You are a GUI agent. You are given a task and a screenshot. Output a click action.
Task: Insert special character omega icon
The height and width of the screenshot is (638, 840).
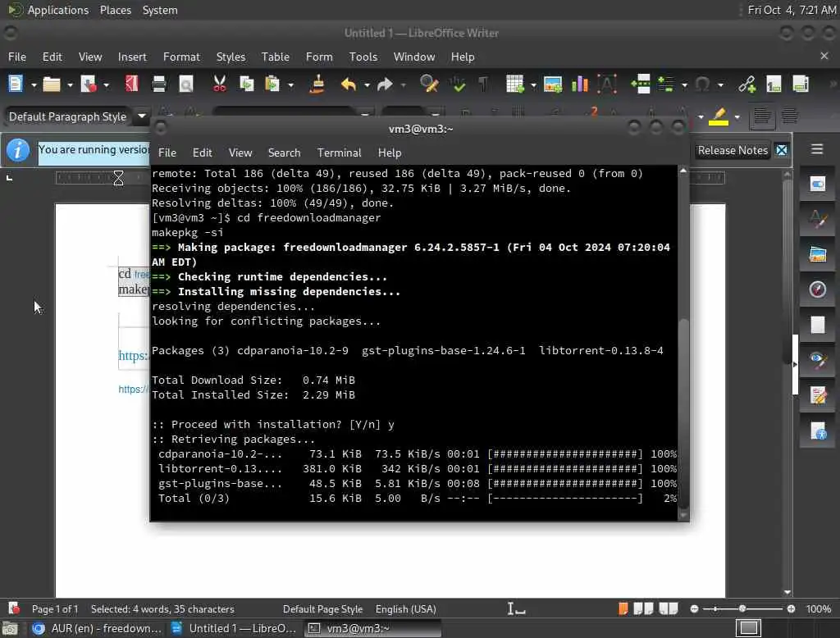click(702, 84)
